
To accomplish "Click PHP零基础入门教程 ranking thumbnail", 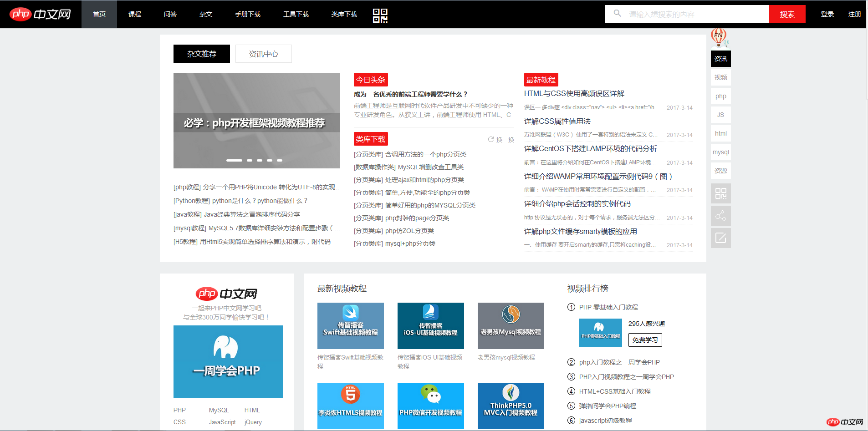I will point(601,333).
